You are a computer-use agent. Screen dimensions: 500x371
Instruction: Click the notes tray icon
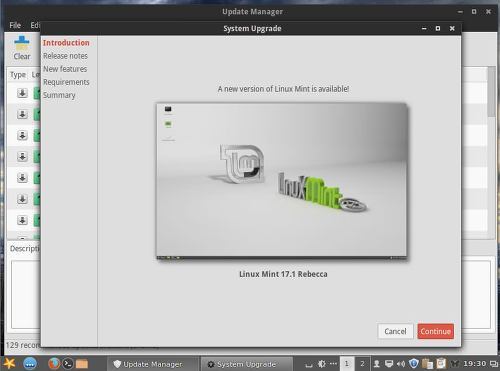[441, 363]
